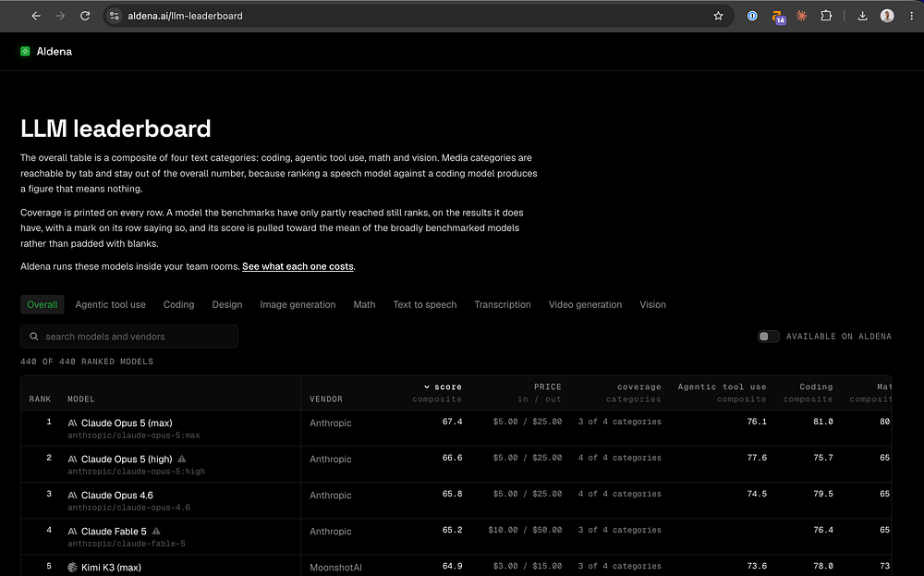Viewport: 924px width, 576px height.
Task: Click the Aldena brand name link
Action: click(x=55, y=51)
